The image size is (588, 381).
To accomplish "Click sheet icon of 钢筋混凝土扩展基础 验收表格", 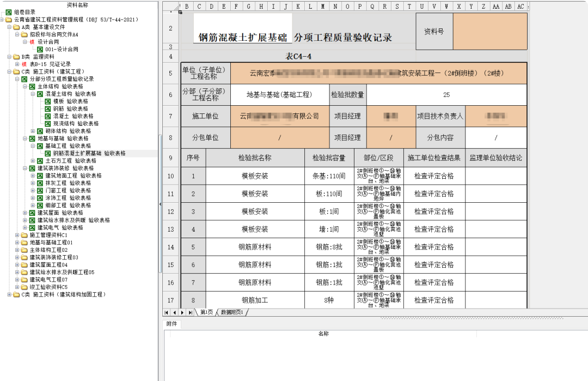I will (x=48, y=154).
